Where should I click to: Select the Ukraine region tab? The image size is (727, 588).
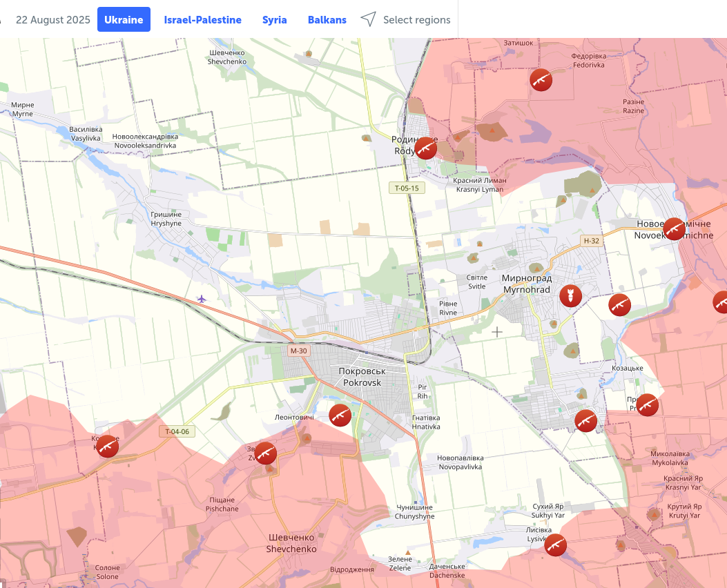click(x=124, y=19)
